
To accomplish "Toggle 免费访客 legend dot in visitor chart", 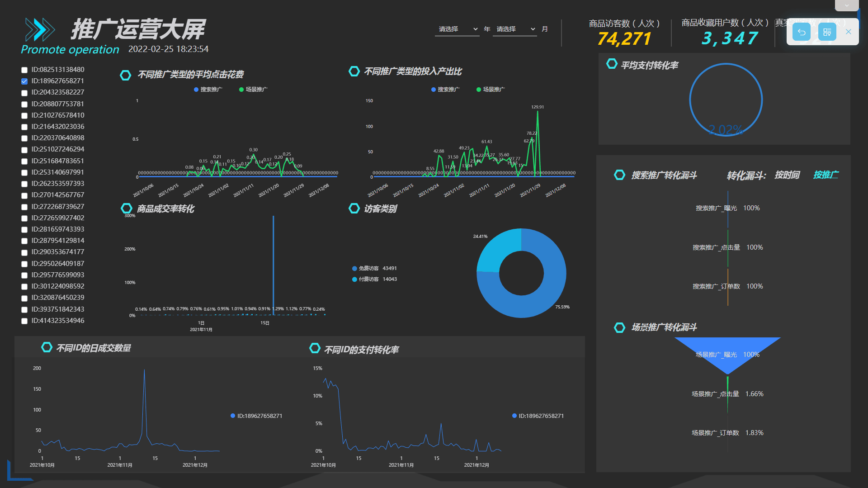I will coord(354,269).
